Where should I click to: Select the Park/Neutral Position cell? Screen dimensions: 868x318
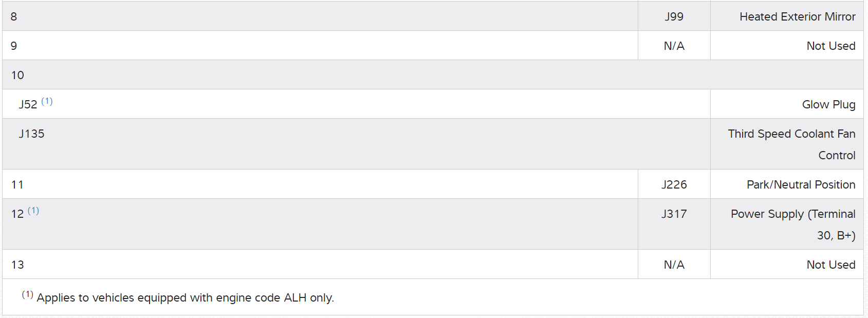[x=801, y=185]
